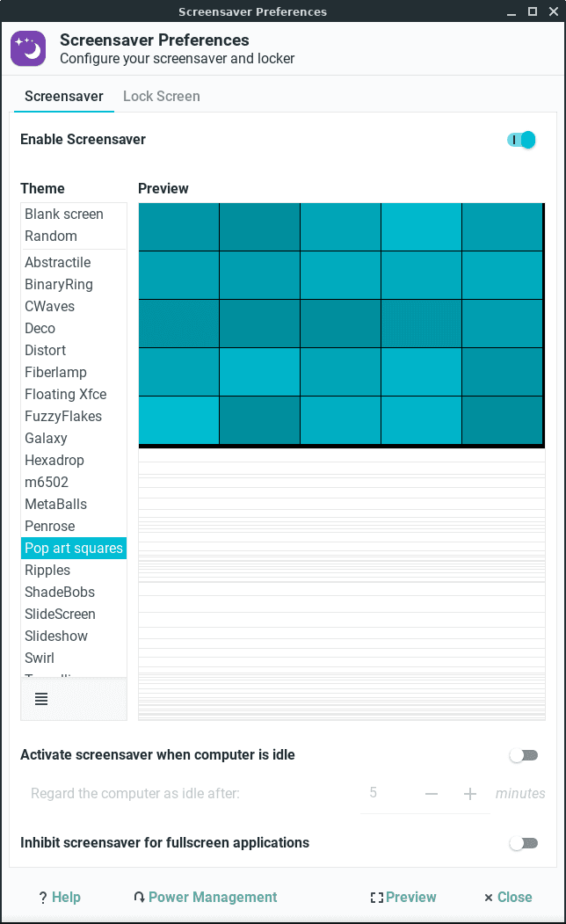Click the moon screensaver app icon
The image size is (566, 924).
click(x=28, y=49)
